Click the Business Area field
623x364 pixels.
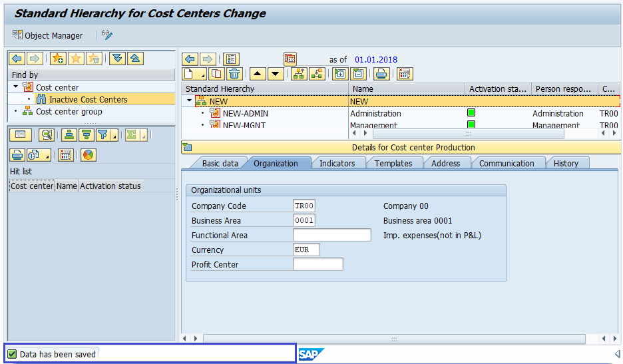pos(304,220)
